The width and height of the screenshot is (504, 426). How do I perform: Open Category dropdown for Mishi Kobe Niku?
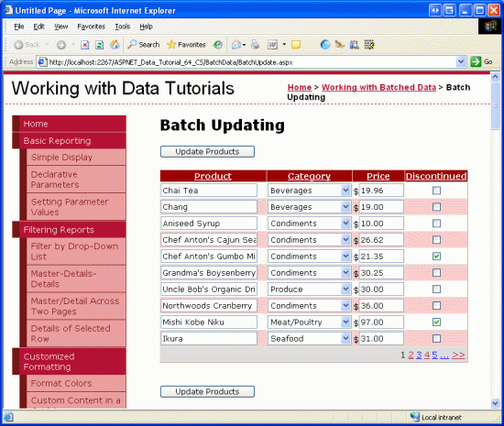point(309,322)
